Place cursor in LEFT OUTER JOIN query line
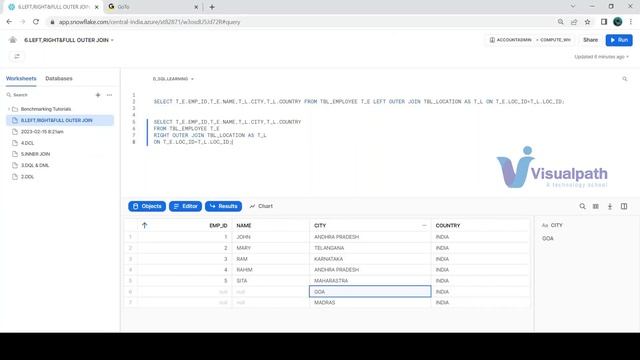Viewport: 640px width, 360px height. (359, 102)
